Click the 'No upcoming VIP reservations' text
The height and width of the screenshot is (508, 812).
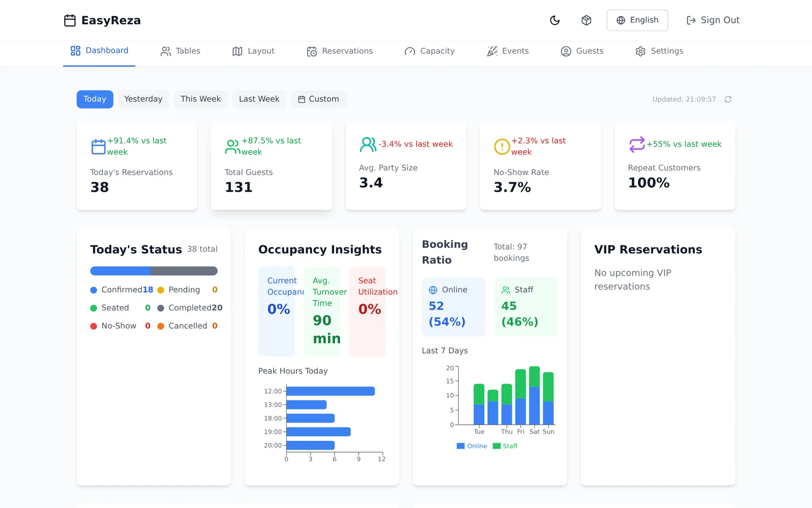(x=633, y=280)
